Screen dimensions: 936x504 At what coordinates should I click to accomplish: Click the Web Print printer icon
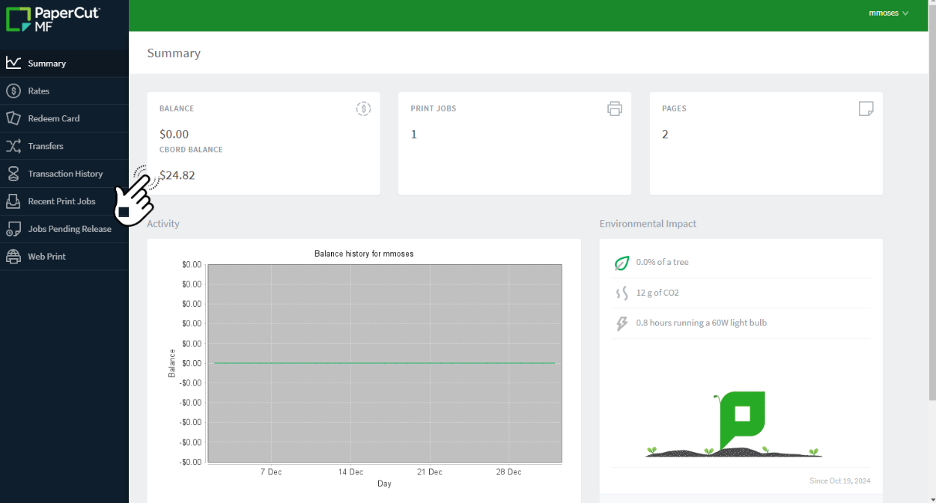13,257
